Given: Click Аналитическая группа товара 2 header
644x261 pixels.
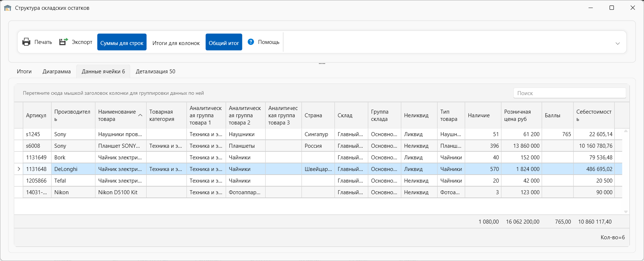Looking at the screenshot, I should click(246, 115).
